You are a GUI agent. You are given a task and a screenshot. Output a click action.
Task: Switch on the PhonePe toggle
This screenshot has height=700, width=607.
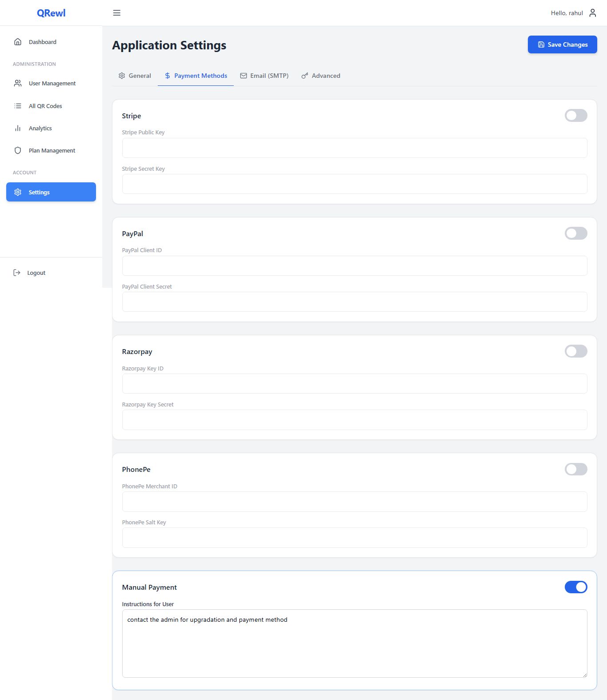tap(575, 469)
